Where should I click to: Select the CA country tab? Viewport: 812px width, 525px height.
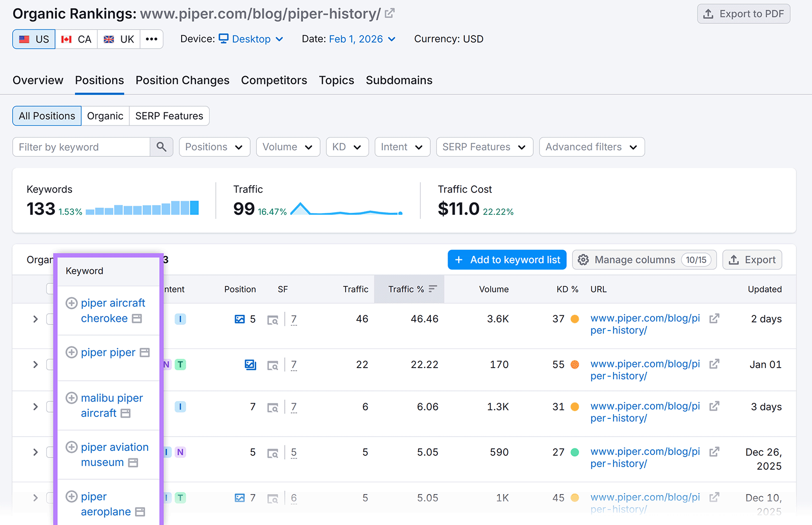click(76, 39)
